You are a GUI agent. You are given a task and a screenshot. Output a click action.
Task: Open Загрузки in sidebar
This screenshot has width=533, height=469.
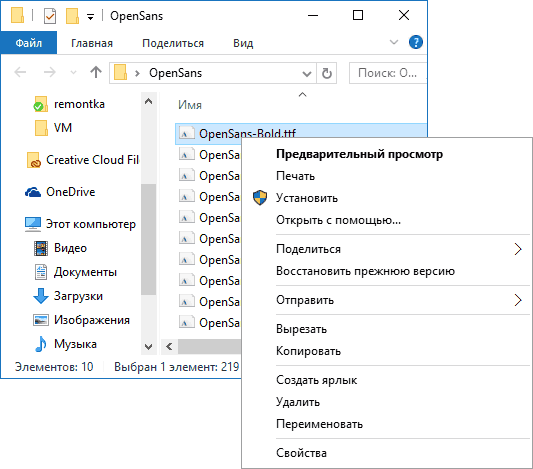(78, 296)
